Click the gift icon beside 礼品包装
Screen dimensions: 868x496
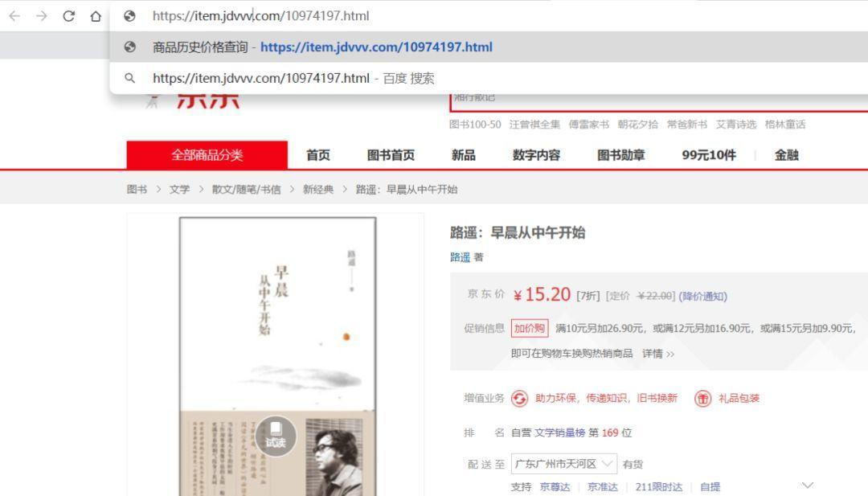pyautogui.click(x=702, y=399)
